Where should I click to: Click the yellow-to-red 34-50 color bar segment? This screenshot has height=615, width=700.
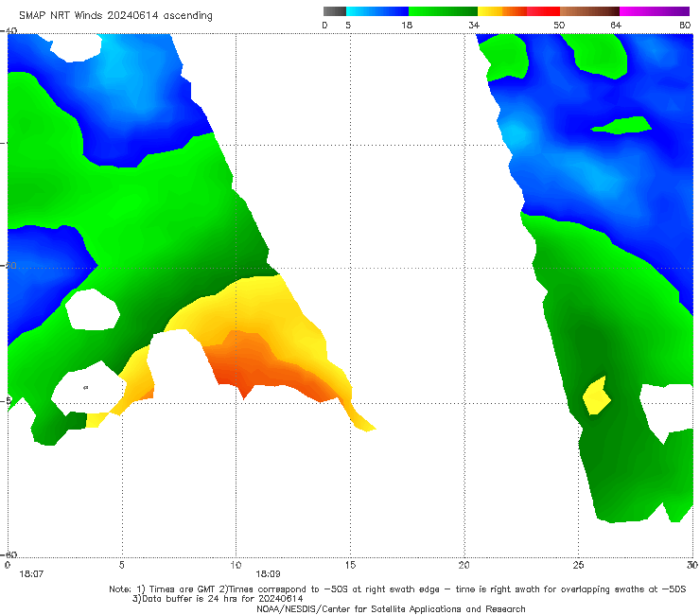pyautogui.click(x=518, y=11)
